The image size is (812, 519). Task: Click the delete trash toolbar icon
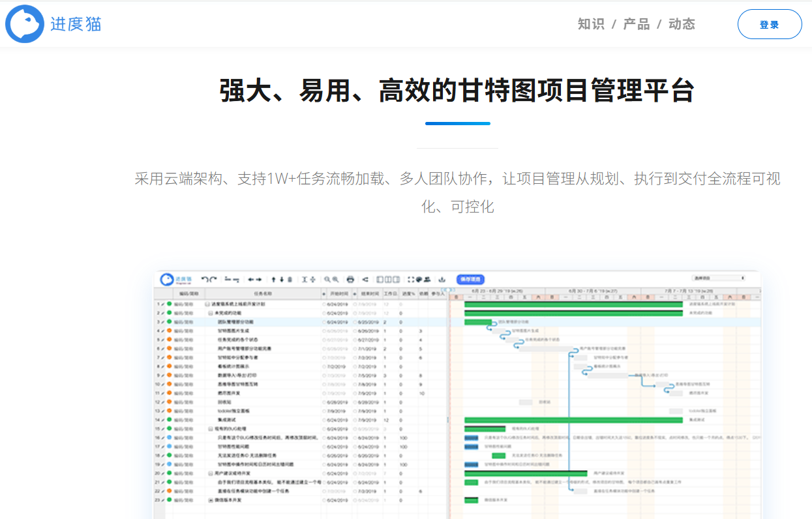point(290,279)
